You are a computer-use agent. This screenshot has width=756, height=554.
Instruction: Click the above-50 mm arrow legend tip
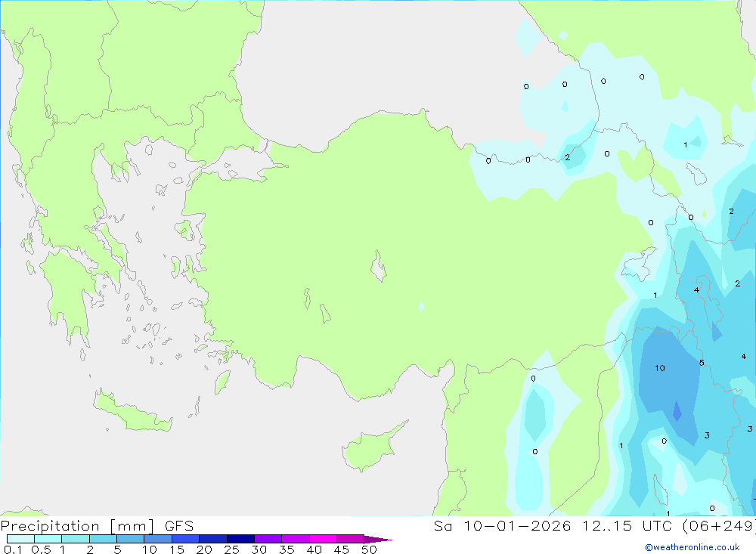(378, 540)
